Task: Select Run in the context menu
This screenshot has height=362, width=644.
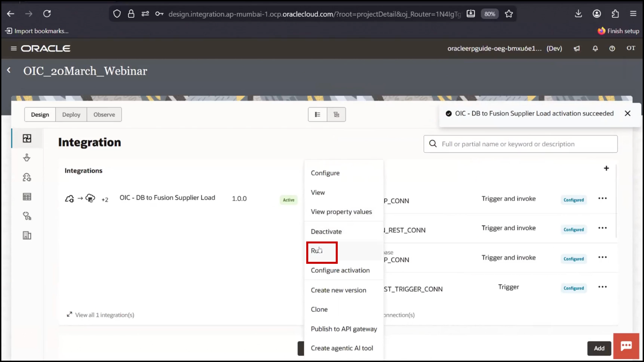Action: coord(344,251)
